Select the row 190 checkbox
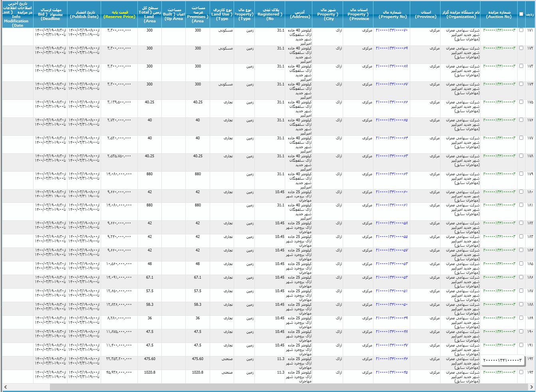 click(x=521, y=332)
